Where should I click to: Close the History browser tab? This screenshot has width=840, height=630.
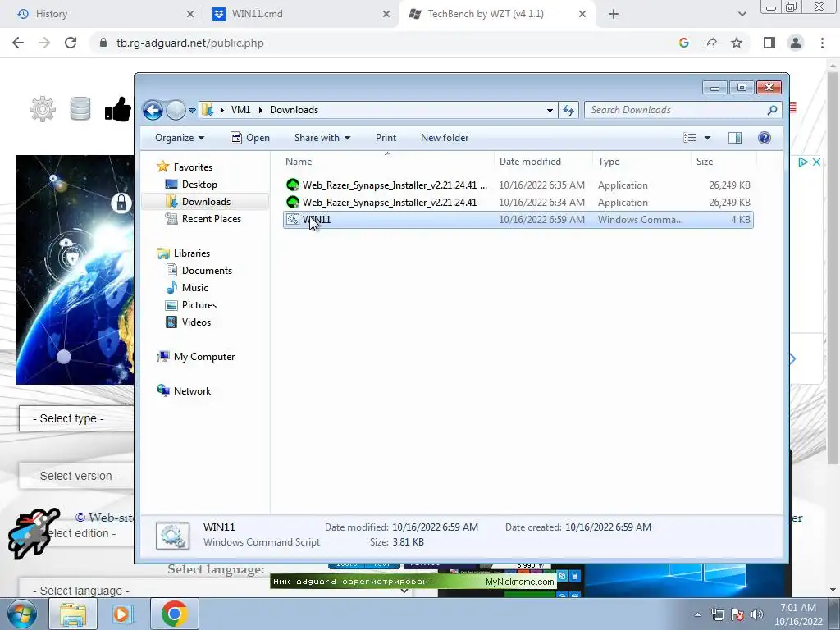click(x=190, y=14)
